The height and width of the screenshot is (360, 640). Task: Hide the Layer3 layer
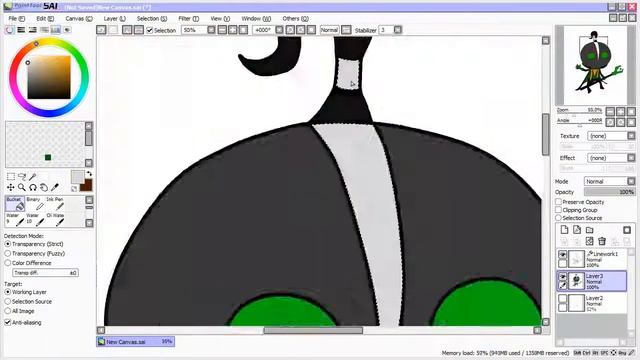562,277
